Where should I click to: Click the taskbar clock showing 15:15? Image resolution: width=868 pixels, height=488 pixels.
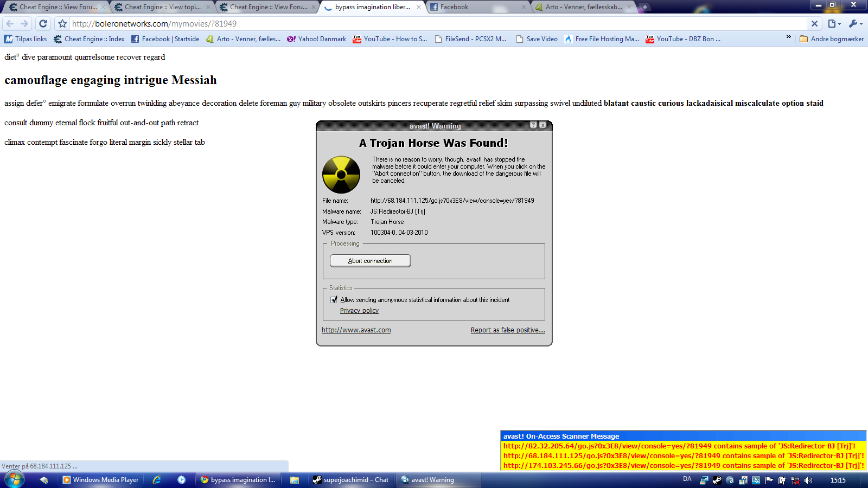point(838,480)
